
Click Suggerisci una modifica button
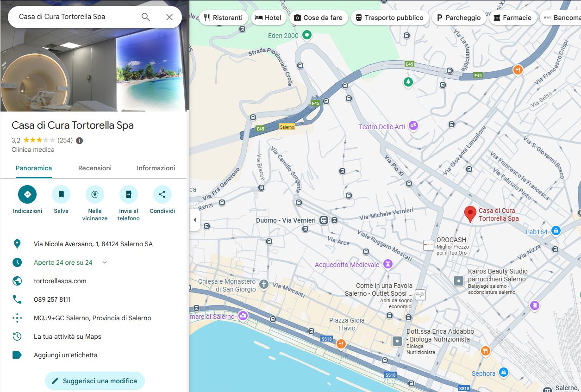point(95,381)
